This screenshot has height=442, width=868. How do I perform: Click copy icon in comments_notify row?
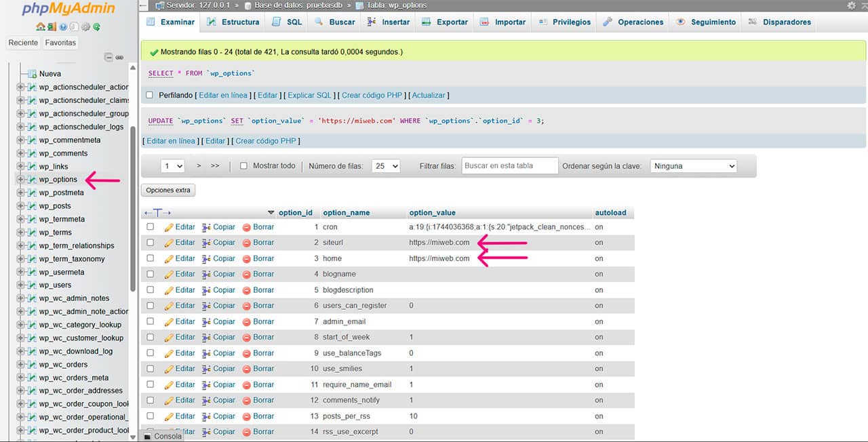[206, 401]
